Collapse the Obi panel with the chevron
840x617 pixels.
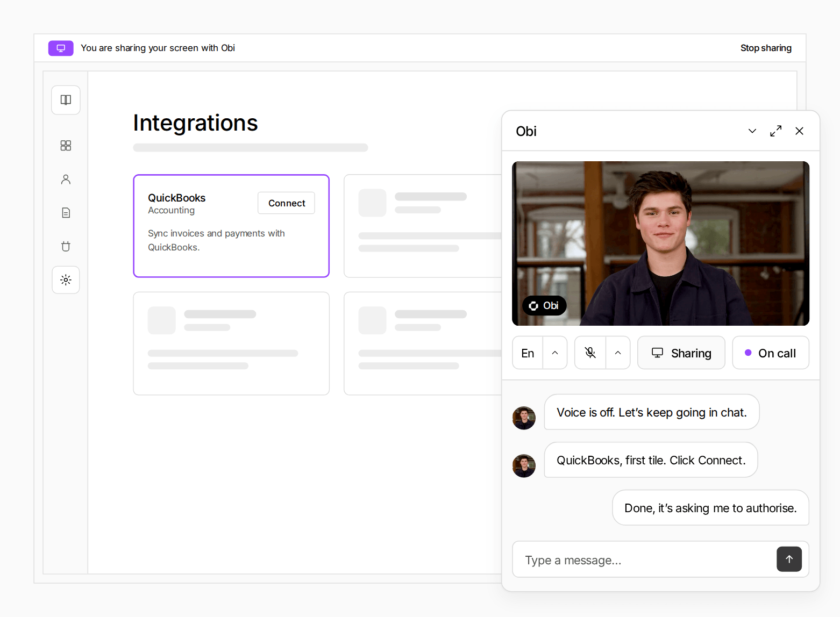click(x=752, y=131)
